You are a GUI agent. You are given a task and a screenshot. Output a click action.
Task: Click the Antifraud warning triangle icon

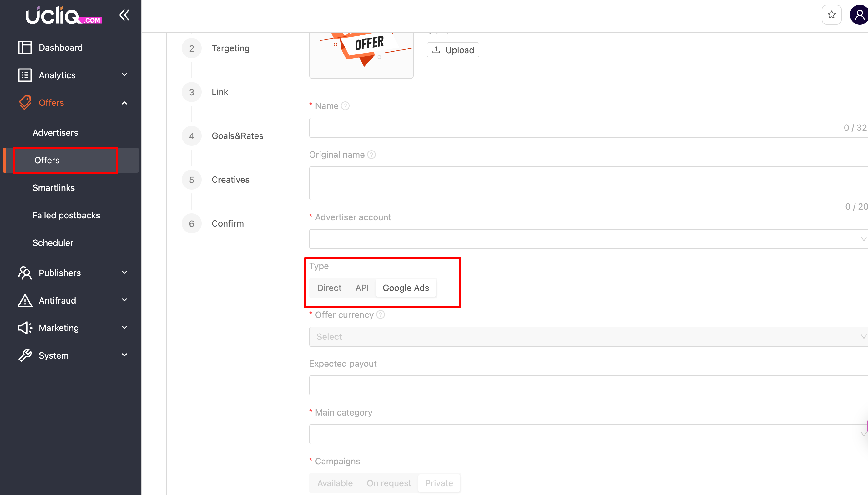point(25,300)
